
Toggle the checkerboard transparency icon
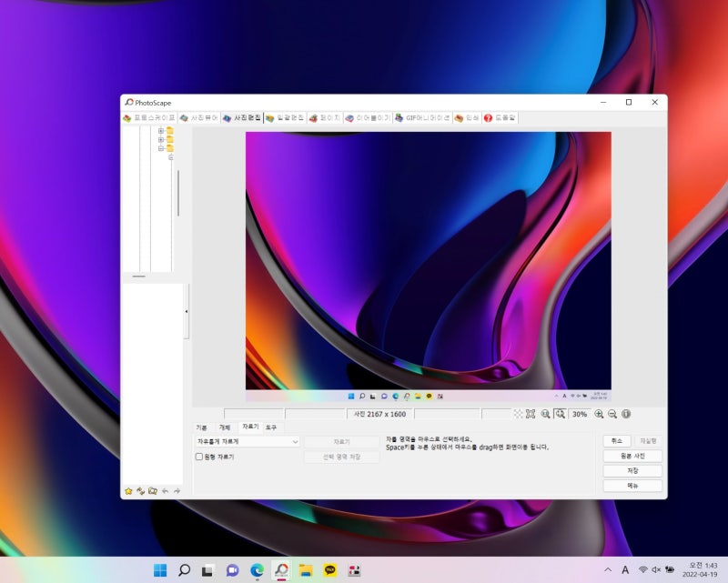518,414
